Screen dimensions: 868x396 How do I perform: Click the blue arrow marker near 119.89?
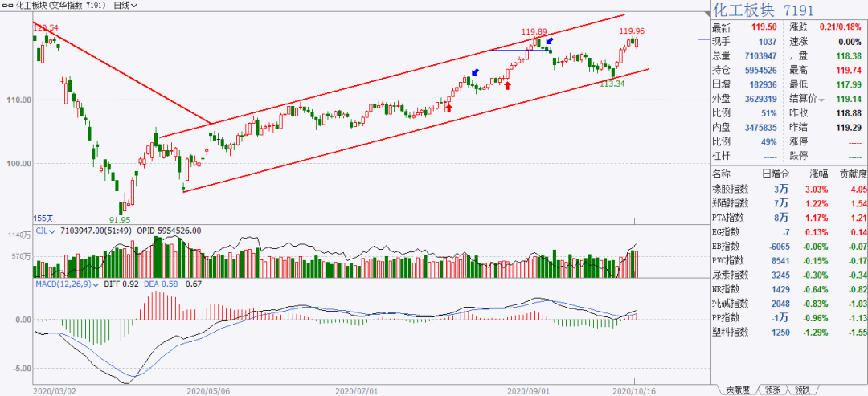click(549, 41)
